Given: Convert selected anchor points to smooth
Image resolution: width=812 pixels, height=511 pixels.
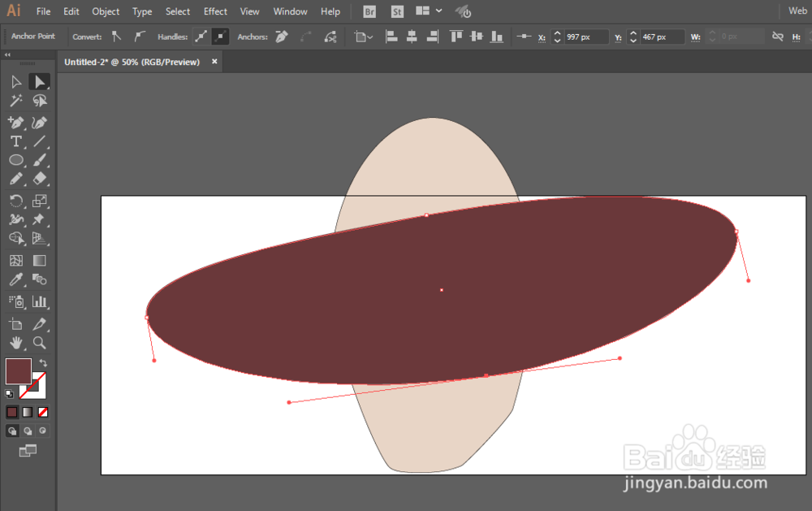Looking at the screenshot, I should [x=140, y=37].
